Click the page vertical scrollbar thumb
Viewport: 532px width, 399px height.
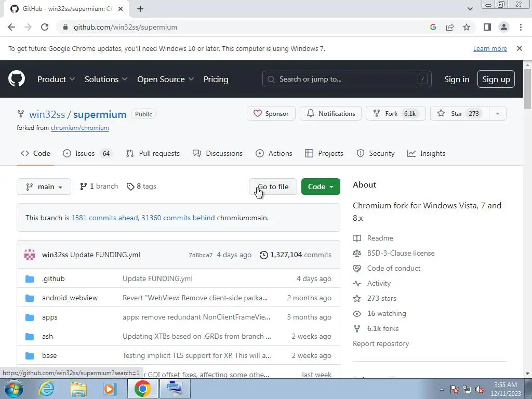click(527, 89)
